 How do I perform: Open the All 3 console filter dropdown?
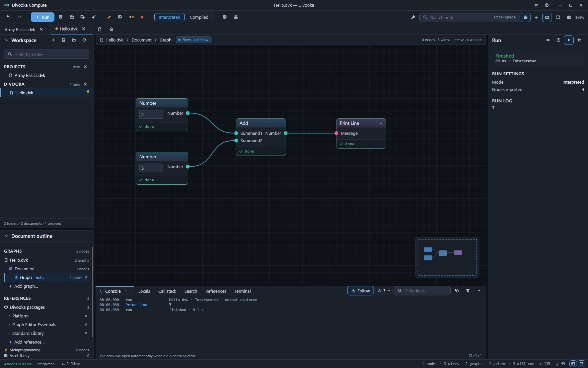(x=384, y=291)
